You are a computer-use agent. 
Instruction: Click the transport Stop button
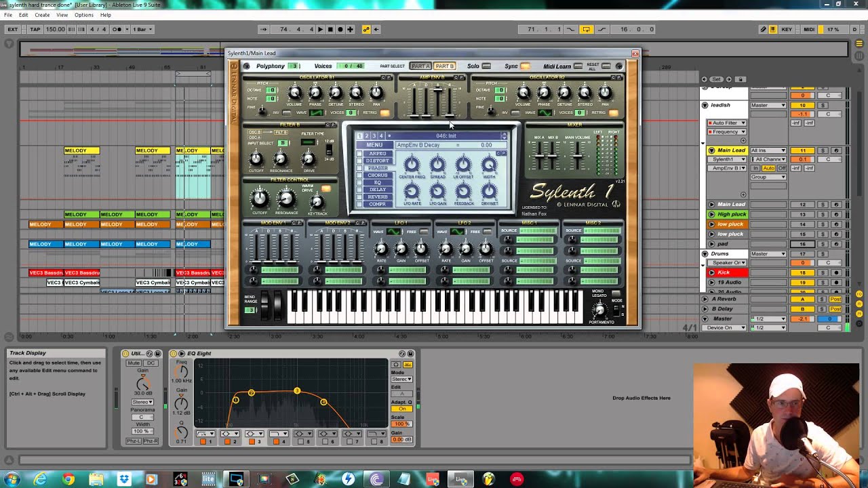(330, 29)
